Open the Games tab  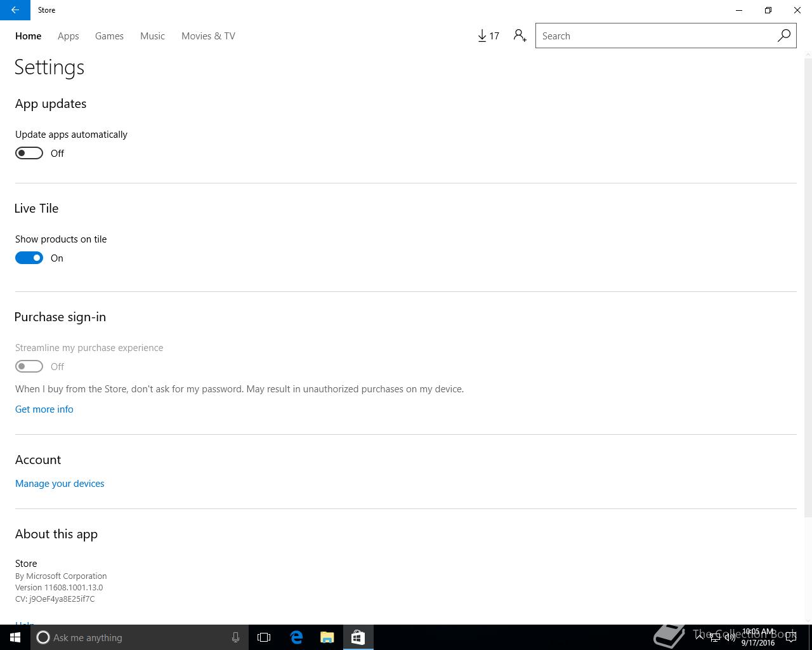tap(109, 36)
